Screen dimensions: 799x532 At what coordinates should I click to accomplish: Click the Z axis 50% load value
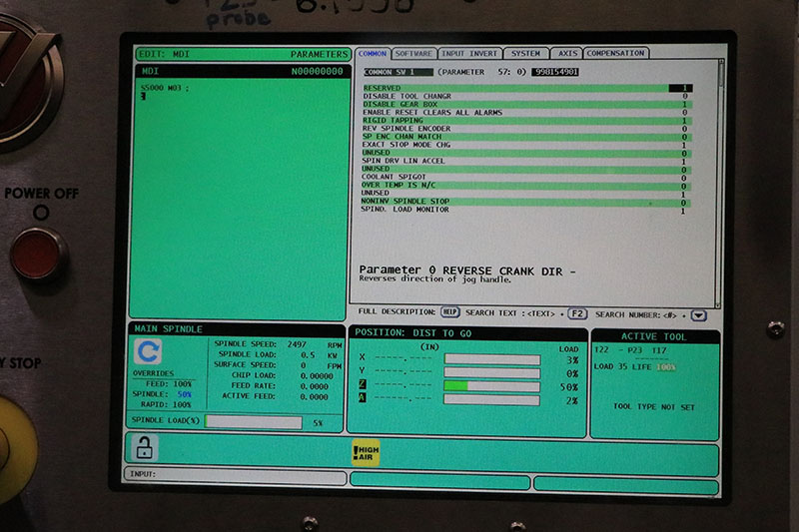[x=569, y=387]
